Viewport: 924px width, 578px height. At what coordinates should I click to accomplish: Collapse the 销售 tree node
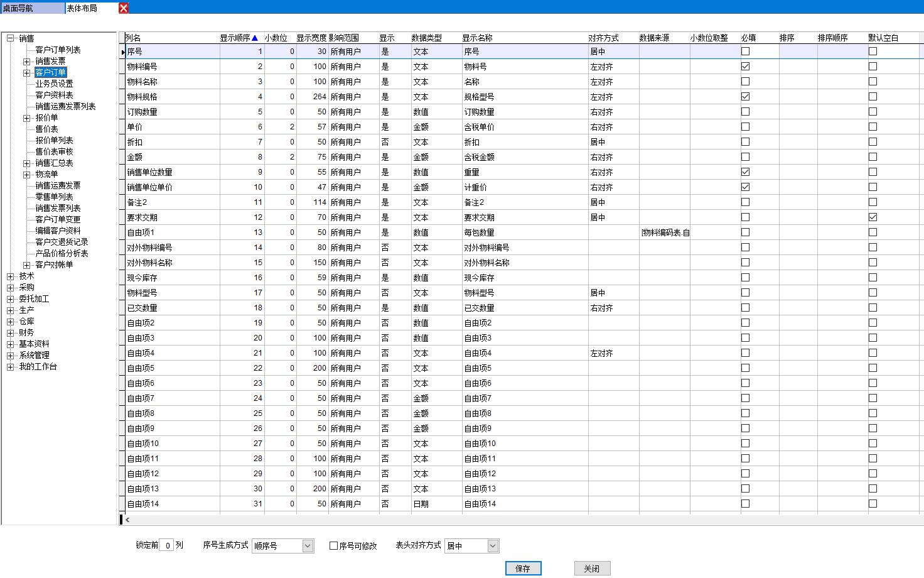point(11,38)
